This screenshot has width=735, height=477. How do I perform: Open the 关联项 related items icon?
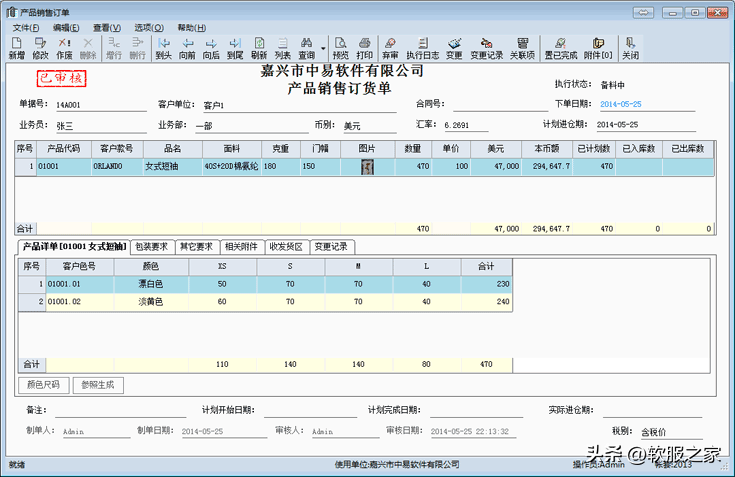click(x=522, y=48)
